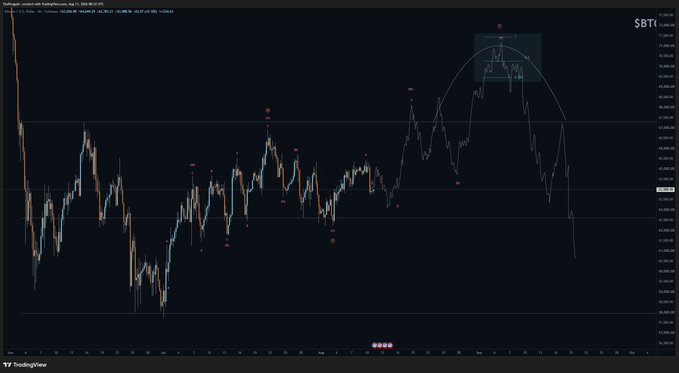Select the circled wave label above the shaded rectangle
679x373 pixels.
(499, 26)
